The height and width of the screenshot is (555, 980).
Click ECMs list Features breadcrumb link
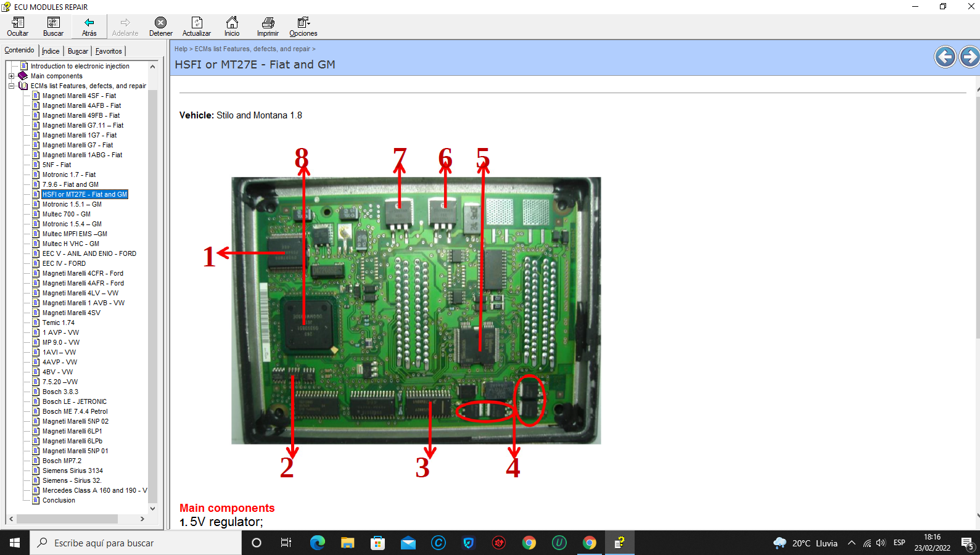click(x=252, y=49)
